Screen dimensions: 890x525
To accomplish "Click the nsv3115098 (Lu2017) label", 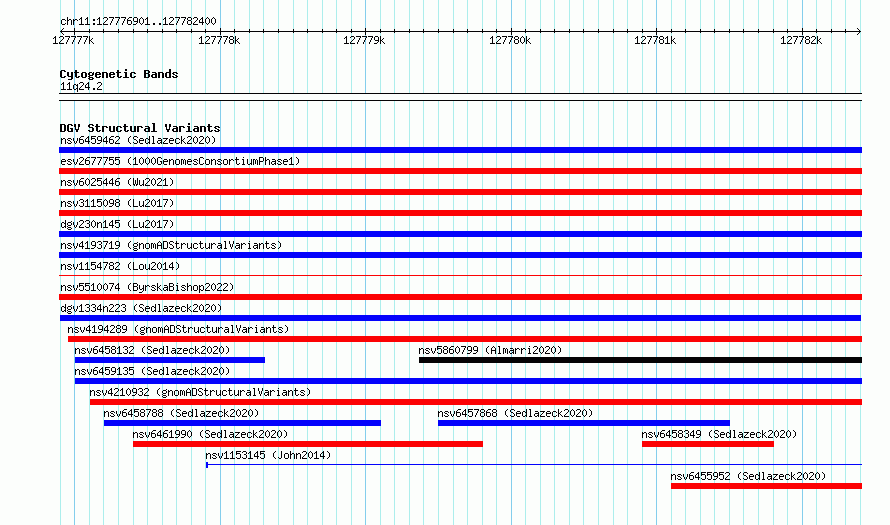I will point(117,203).
